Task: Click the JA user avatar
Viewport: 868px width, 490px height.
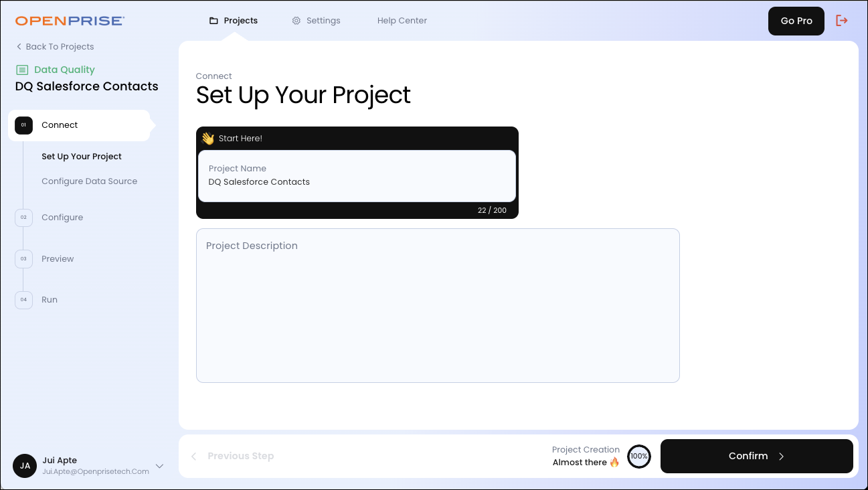Action: click(25, 466)
